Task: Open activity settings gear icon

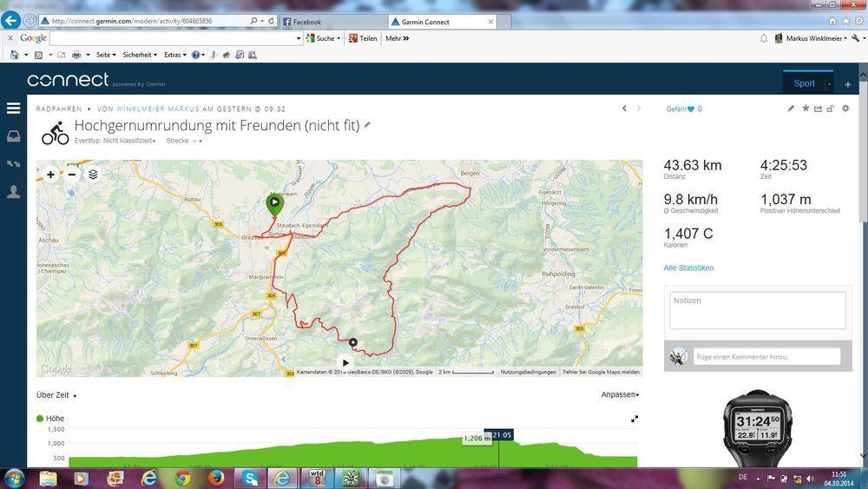Action: pyautogui.click(x=845, y=109)
